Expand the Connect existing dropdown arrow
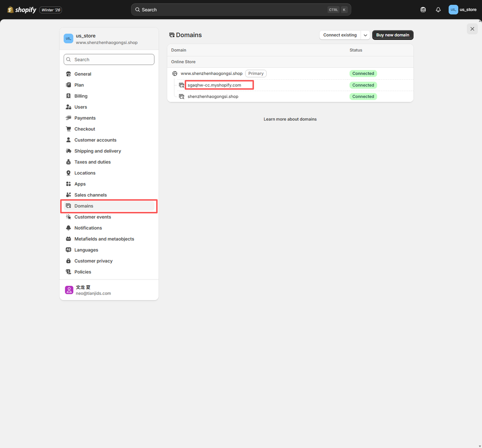Viewport: 482px width, 448px height. click(365, 35)
